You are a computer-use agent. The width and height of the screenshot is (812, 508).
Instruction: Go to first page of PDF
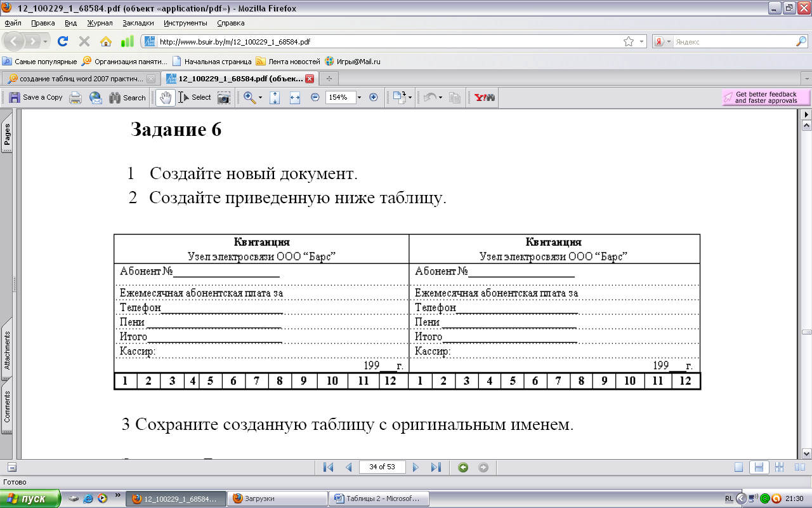tap(328, 467)
